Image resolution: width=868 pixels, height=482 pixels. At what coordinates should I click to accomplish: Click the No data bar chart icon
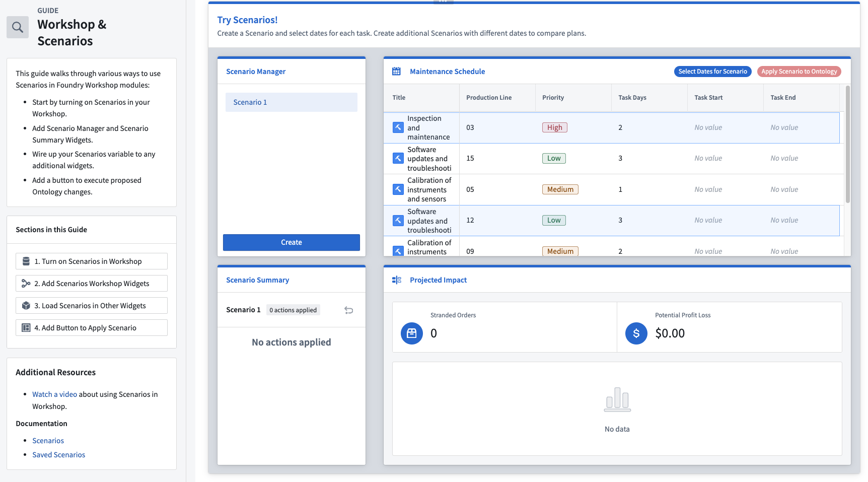pos(617,400)
